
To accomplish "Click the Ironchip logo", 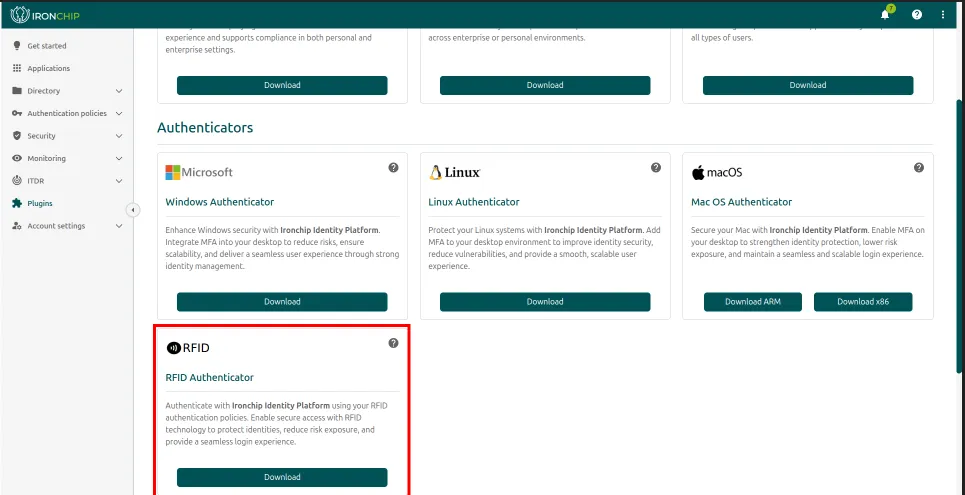I will pos(45,15).
